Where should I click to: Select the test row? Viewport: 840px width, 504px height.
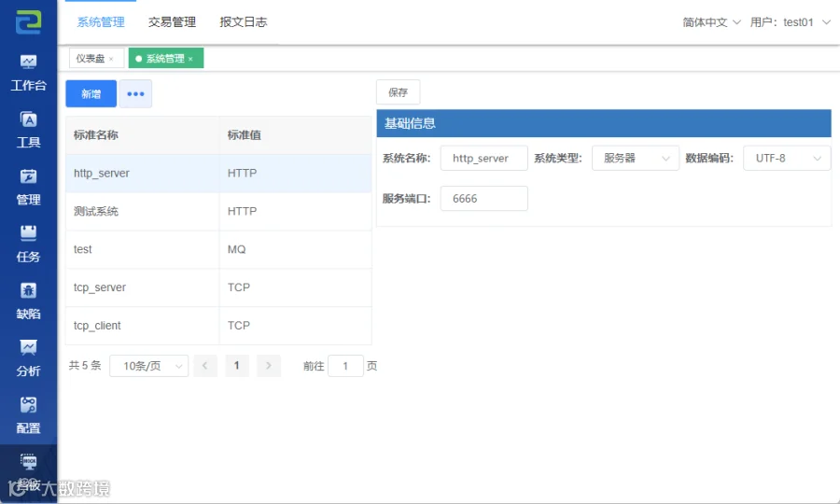(218, 249)
